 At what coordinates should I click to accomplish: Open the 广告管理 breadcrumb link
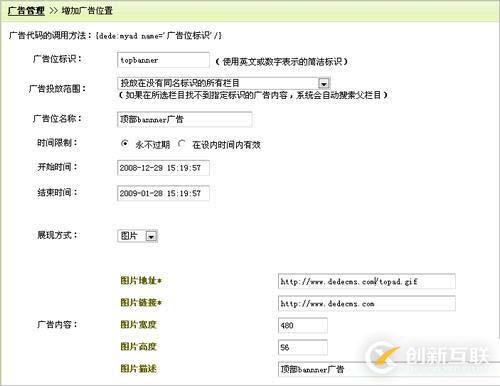point(26,11)
